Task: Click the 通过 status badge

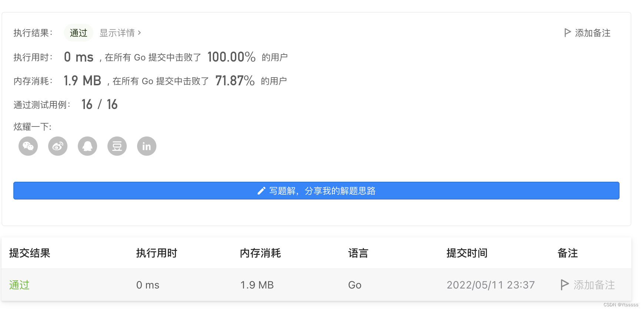Action: pos(79,33)
